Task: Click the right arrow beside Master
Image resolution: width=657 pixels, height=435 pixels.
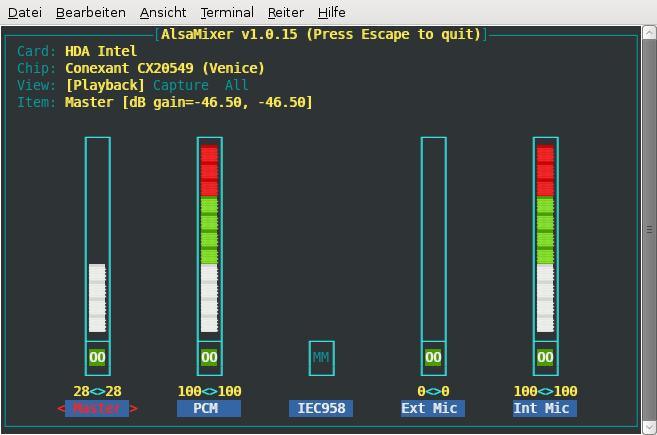Action: [134, 409]
